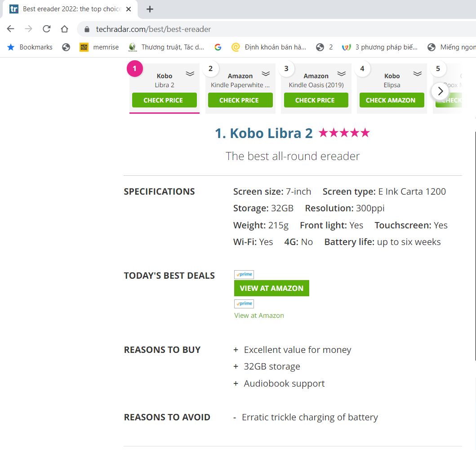Click Check Price for Kobo Libra 2
This screenshot has height=450, width=476.
164,100
